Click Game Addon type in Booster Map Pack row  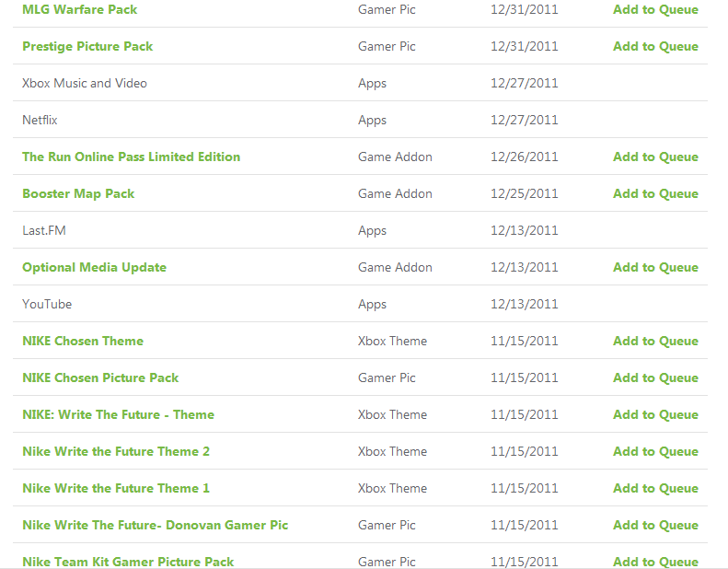coord(395,193)
